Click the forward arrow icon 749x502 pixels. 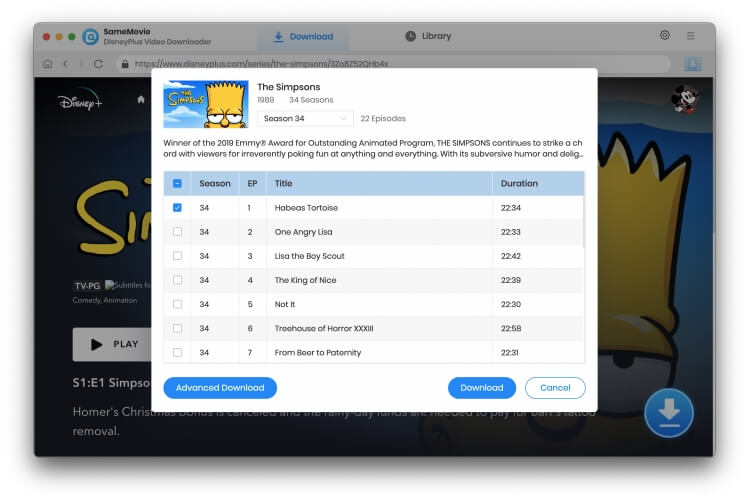click(x=81, y=64)
